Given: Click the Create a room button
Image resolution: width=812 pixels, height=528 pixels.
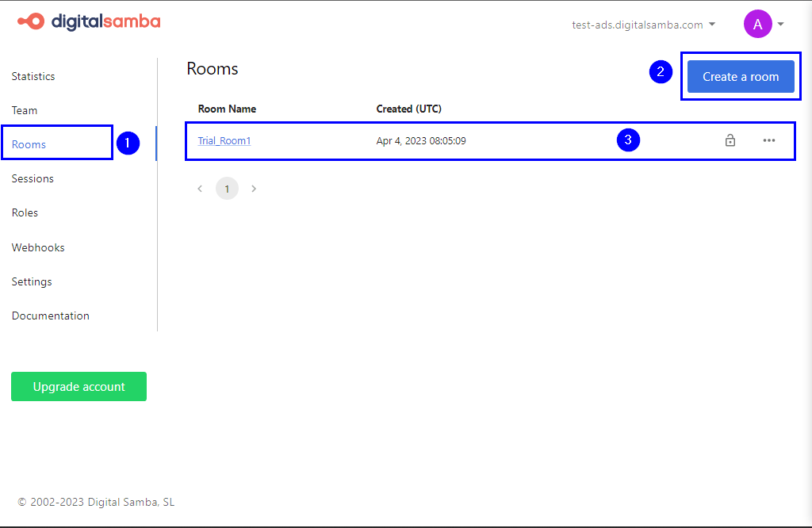Looking at the screenshot, I should [740, 76].
